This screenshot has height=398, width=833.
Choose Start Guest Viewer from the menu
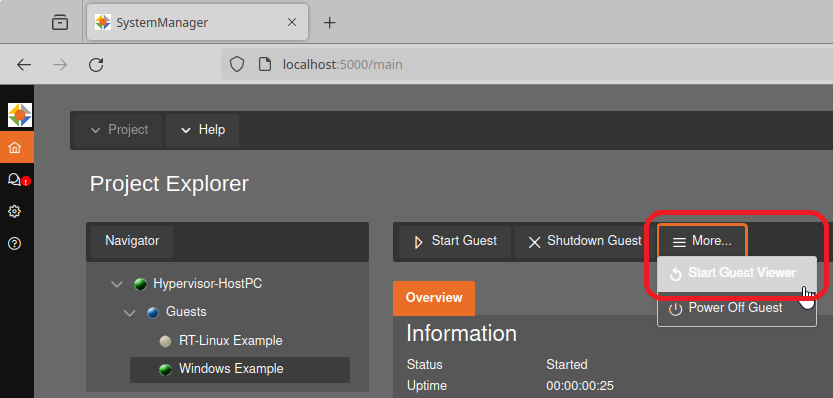click(737, 273)
